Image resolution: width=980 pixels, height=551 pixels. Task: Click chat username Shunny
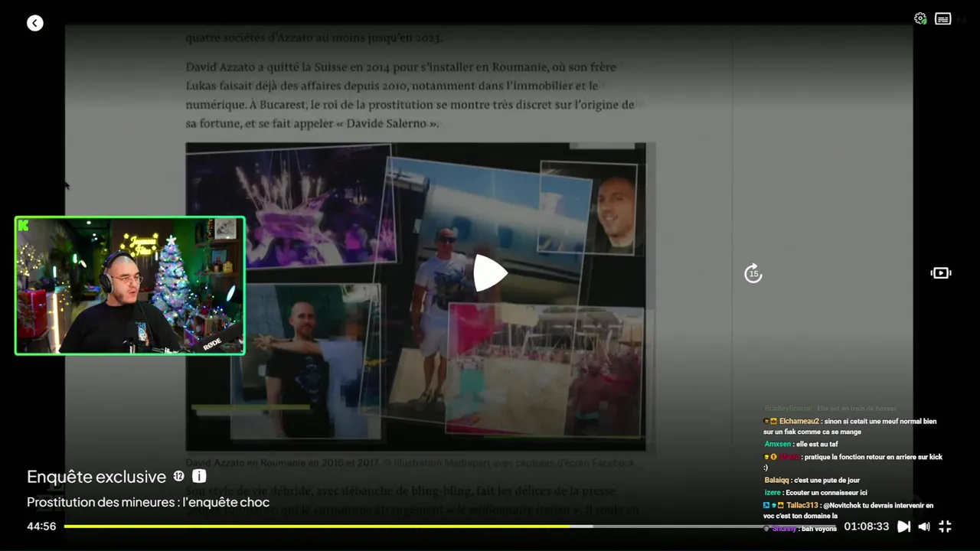coord(785,529)
